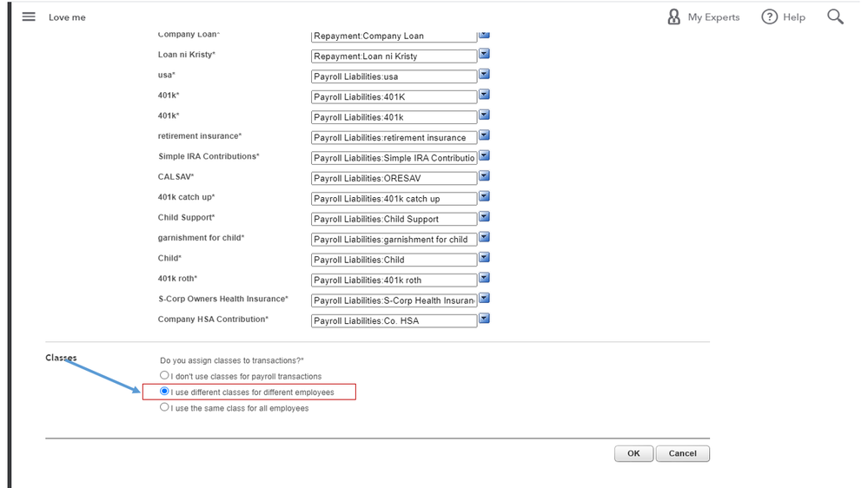Click the OK button
Screen dimensions: 868x488
point(633,453)
